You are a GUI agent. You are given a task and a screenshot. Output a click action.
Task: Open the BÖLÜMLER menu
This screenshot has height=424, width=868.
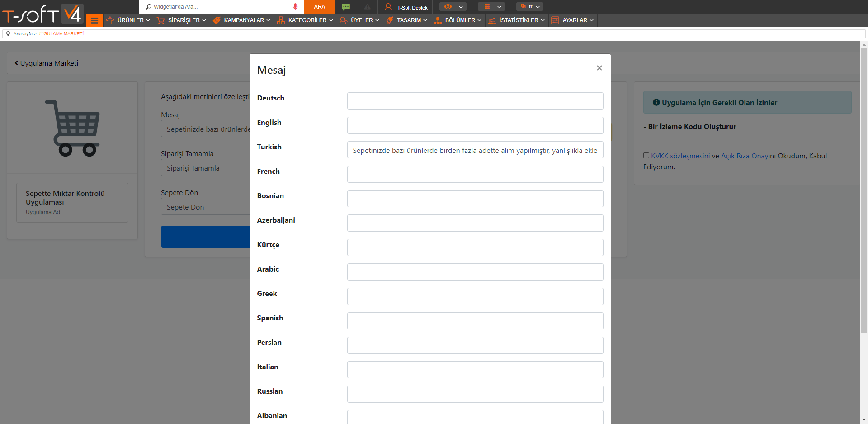click(458, 20)
